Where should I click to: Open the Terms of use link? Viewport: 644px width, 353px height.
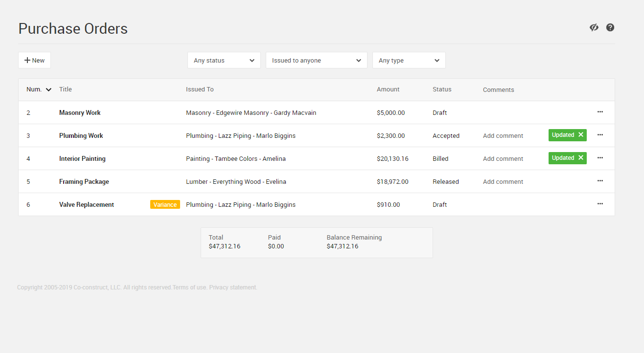pyautogui.click(x=189, y=287)
